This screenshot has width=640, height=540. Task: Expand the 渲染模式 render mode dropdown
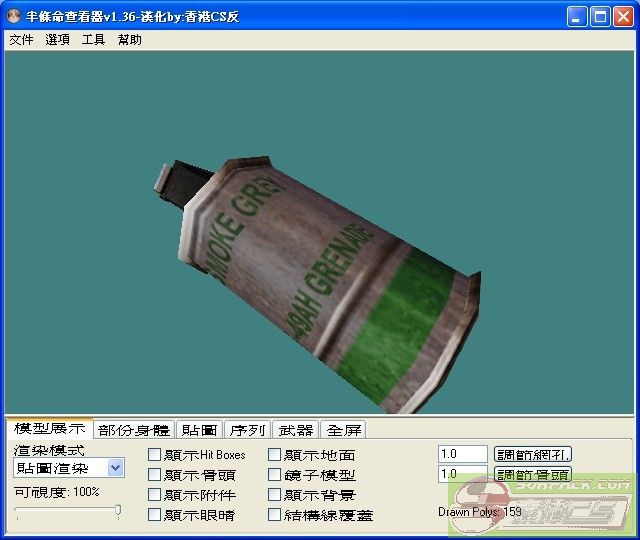coord(115,467)
